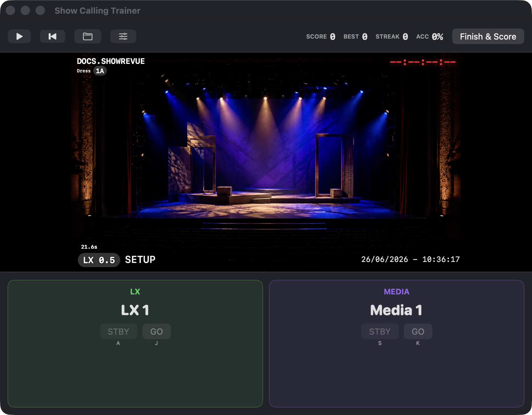Restart from beginning with skip-back icon
This screenshot has width=532, height=415.
pyautogui.click(x=53, y=36)
